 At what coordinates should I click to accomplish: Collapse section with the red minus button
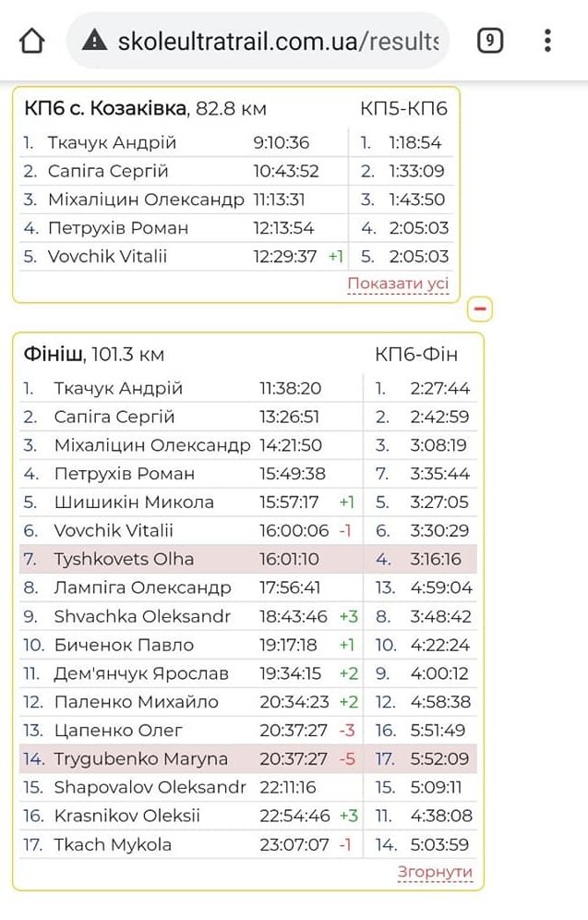point(480,309)
